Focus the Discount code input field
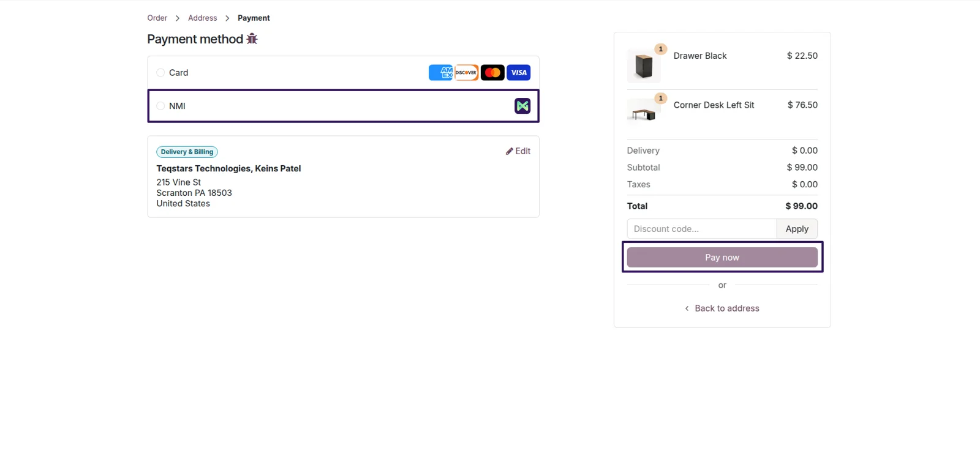Viewport: 980px width, 459px height. pos(702,229)
